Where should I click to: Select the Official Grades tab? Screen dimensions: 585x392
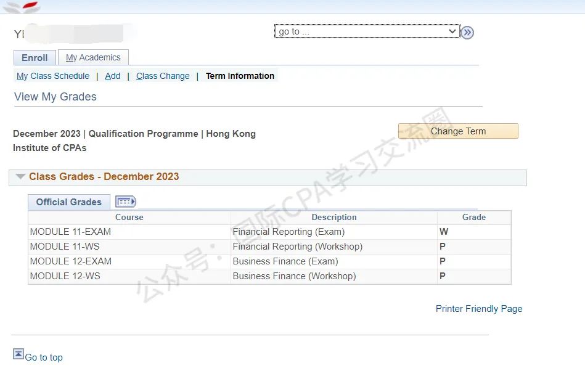tap(69, 202)
